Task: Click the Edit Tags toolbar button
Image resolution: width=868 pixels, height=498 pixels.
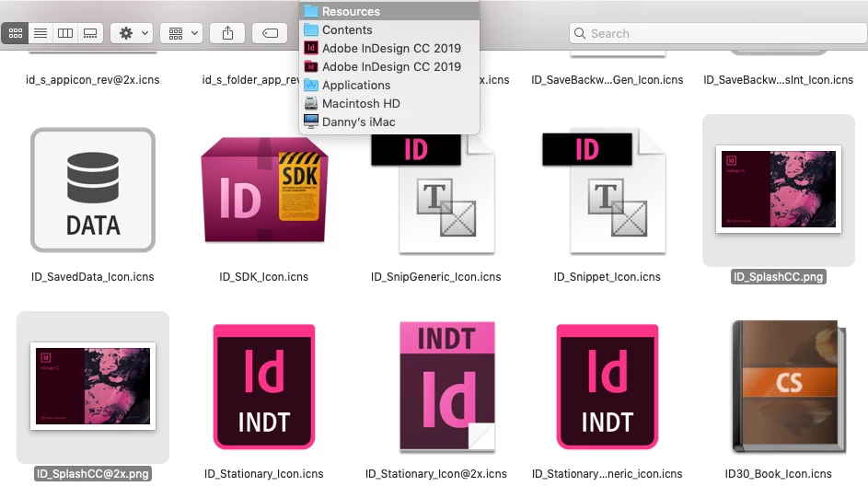Action: point(270,33)
